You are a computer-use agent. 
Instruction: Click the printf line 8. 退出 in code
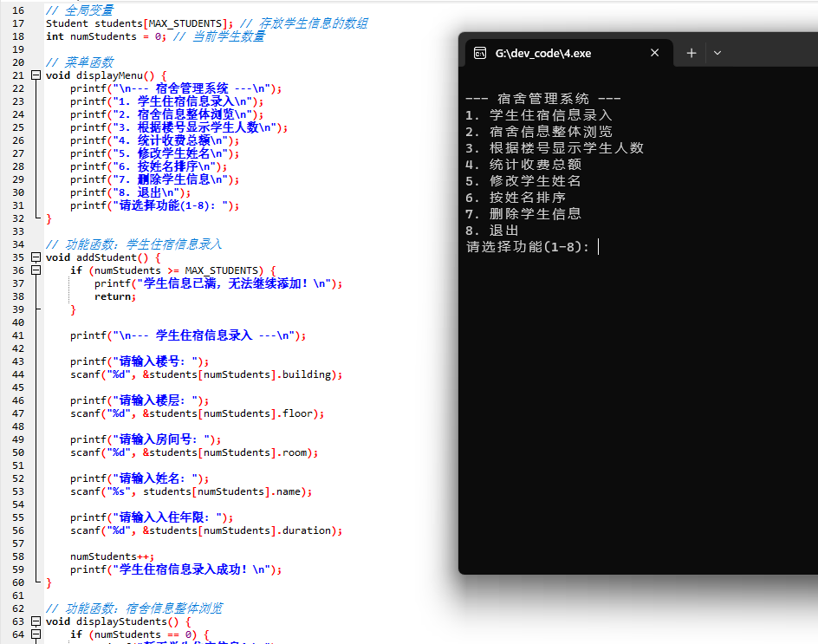point(131,192)
